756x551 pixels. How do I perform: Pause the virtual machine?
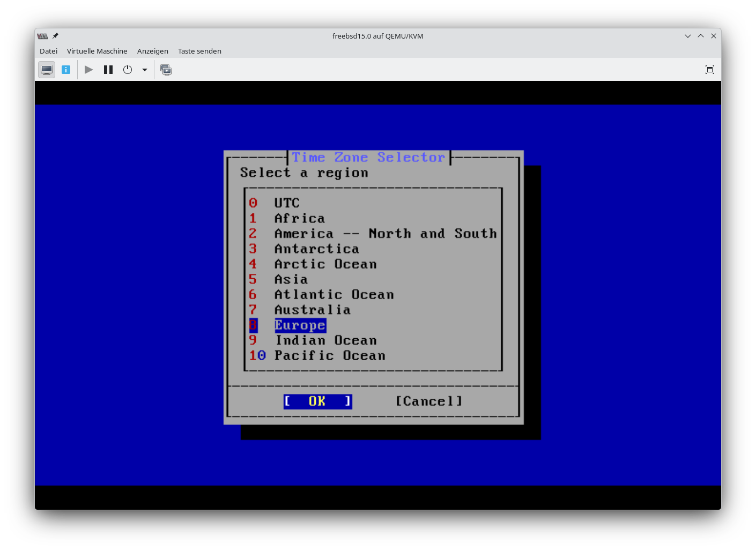tap(108, 70)
